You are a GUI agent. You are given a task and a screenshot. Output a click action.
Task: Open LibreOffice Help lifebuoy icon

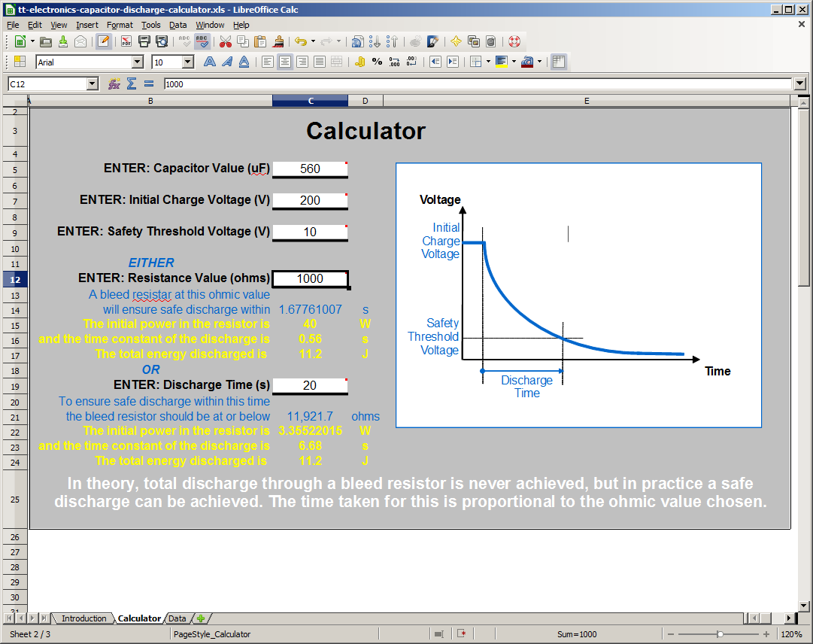(514, 41)
